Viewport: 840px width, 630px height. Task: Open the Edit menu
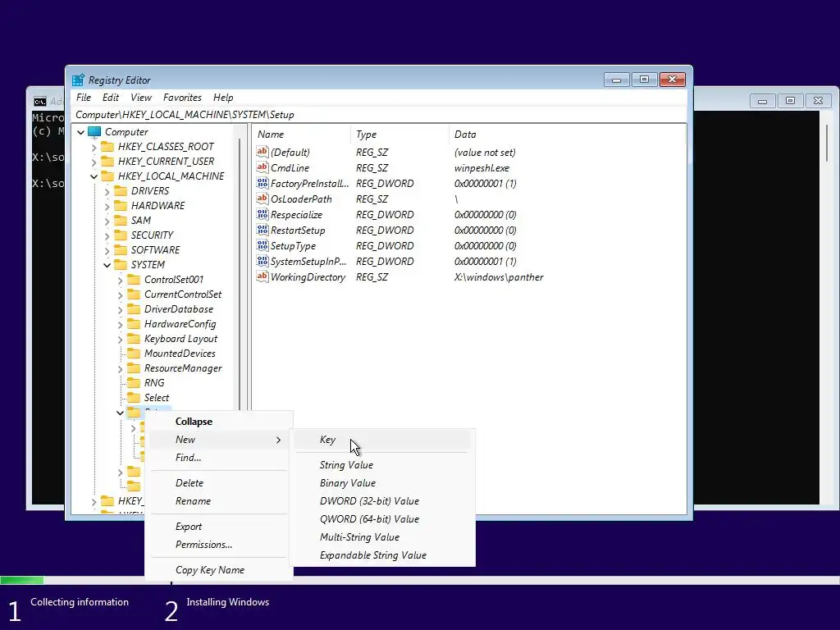coord(111,98)
